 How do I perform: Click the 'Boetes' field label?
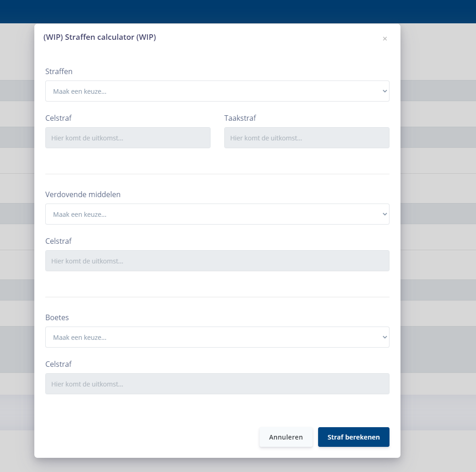(57, 317)
